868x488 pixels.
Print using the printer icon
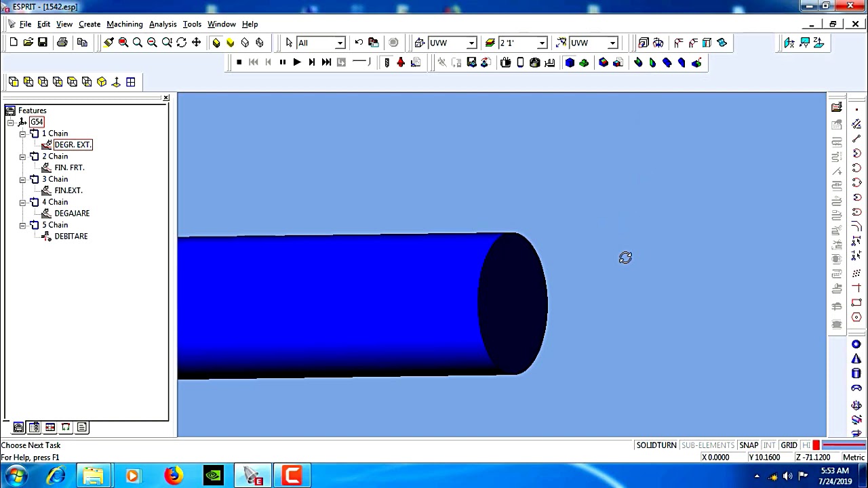62,43
